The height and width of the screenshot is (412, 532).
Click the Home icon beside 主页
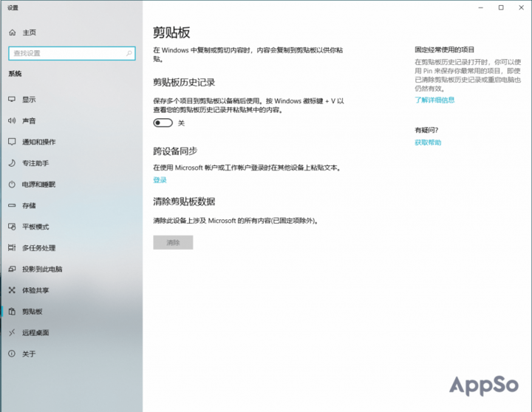[13, 32]
